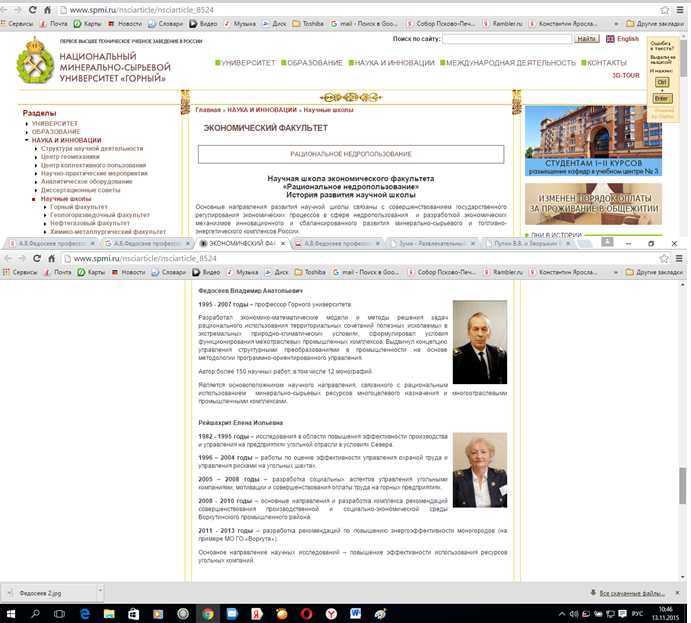Open hamburger menu in lower browser window

(x=679, y=259)
